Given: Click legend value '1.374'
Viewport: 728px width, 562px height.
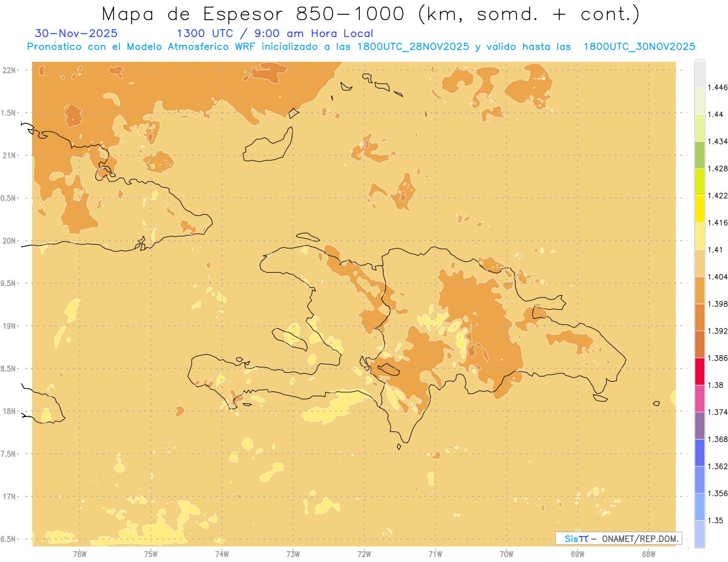Looking at the screenshot, I should [x=717, y=412].
